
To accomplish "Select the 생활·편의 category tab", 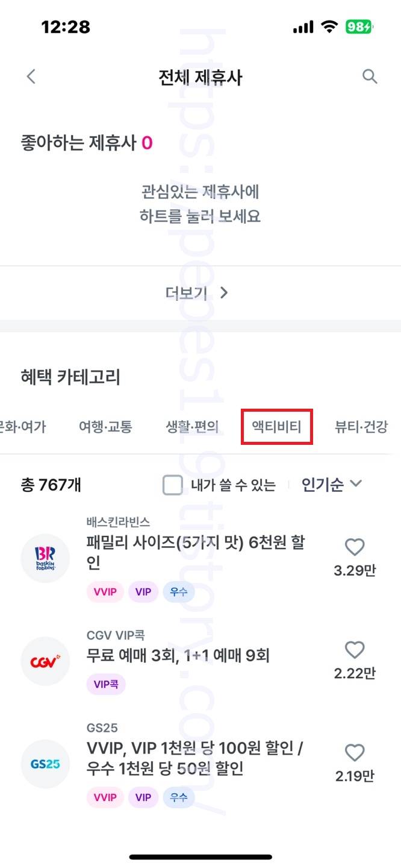I will (x=192, y=427).
